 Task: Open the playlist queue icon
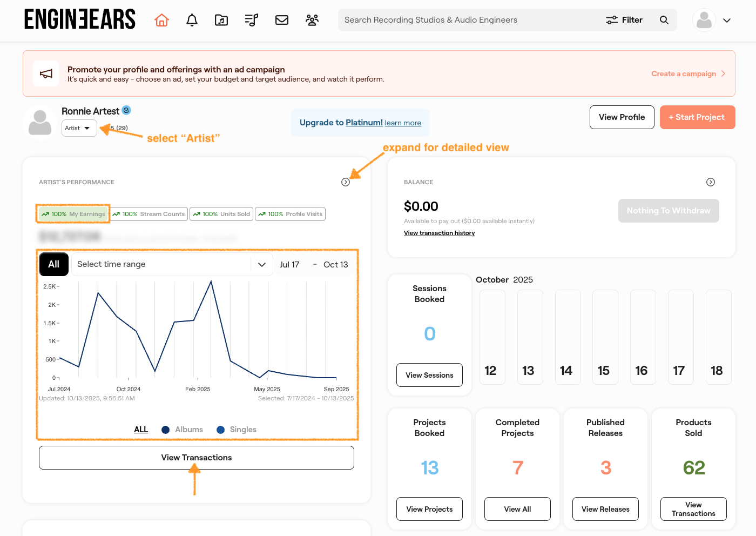[252, 20]
